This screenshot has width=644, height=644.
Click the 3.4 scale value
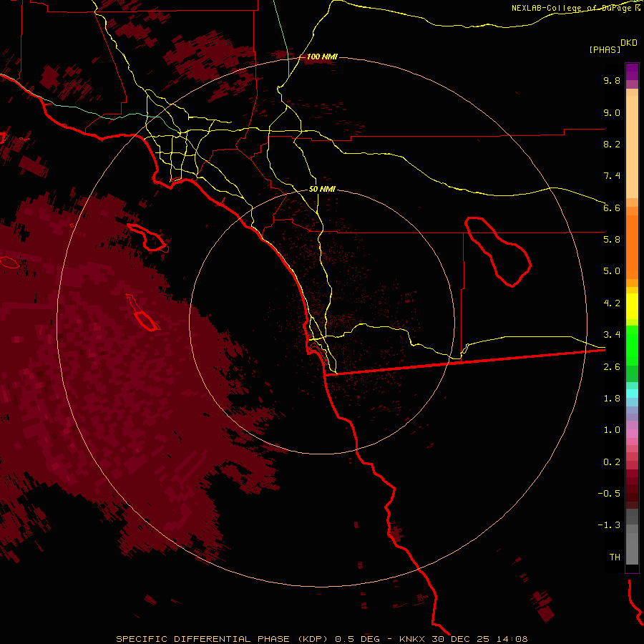pyautogui.click(x=612, y=335)
